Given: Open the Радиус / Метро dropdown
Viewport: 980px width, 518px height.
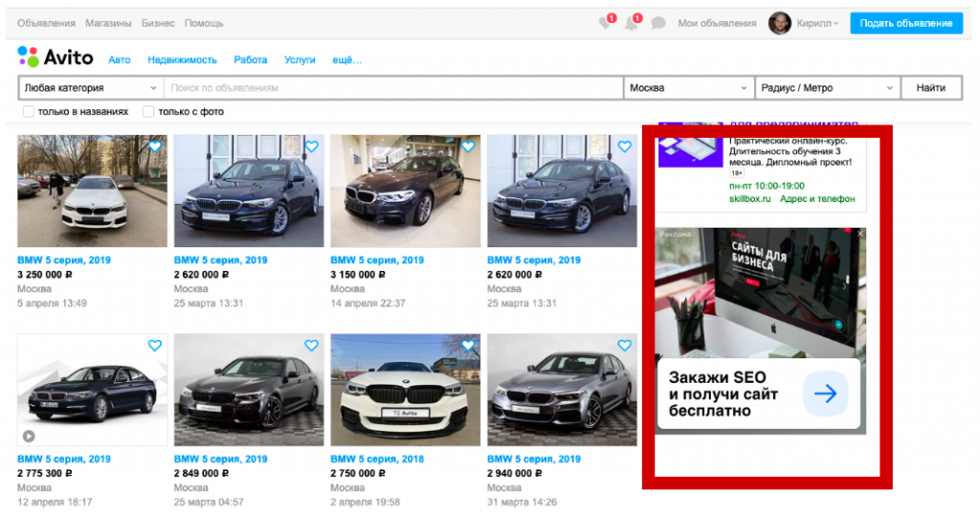Looking at the screenshot, I should [x=828, y=88].
